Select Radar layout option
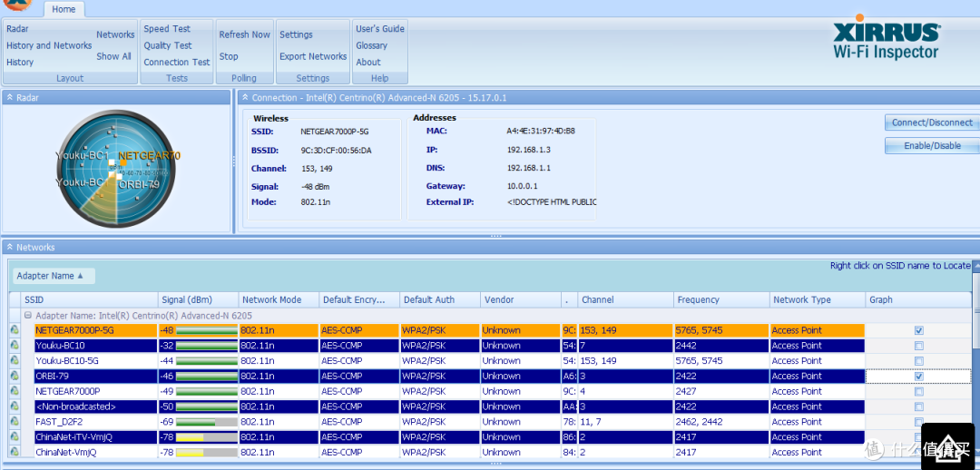The height and width of the screenshot is (470, 980). 17,29
